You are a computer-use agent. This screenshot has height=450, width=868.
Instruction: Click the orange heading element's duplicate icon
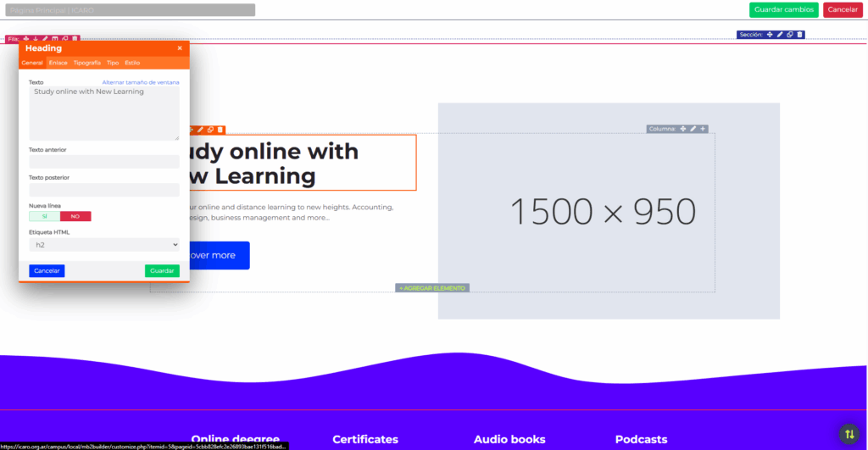coord(210,130)
